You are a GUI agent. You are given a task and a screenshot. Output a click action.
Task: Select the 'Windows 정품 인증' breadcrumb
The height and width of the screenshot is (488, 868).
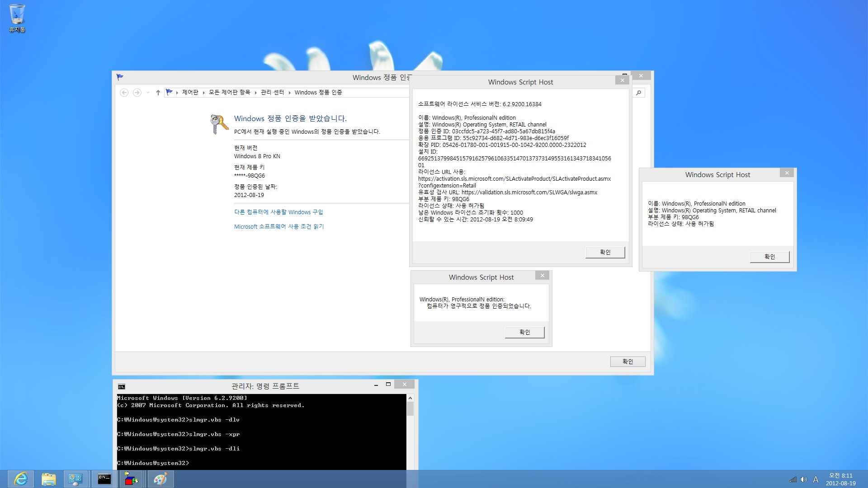pos(318,92)
